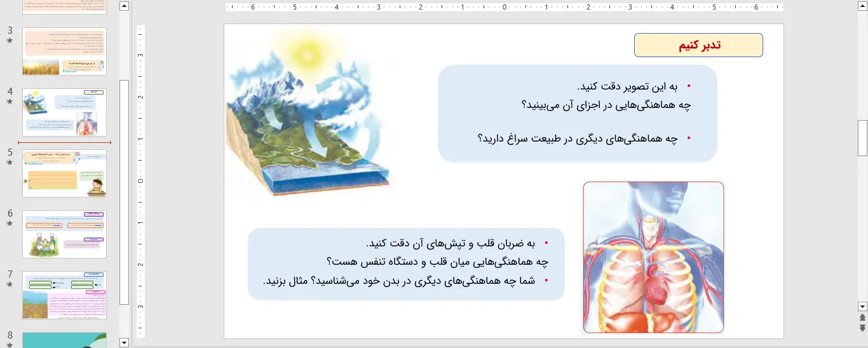Image resolution: width=868 pixels, height=348 pixels.
Task: Go to next slide using double-down arrow
Action: click(x=862, y=328)
